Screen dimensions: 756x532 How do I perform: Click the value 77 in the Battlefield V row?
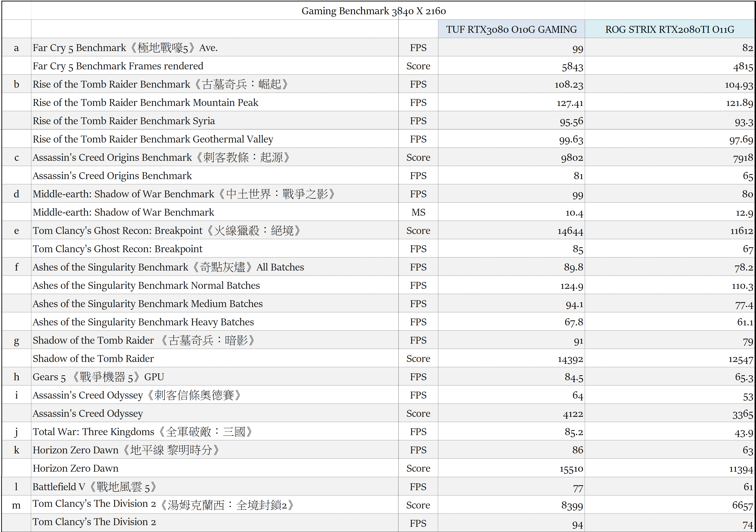coord(578,489)
